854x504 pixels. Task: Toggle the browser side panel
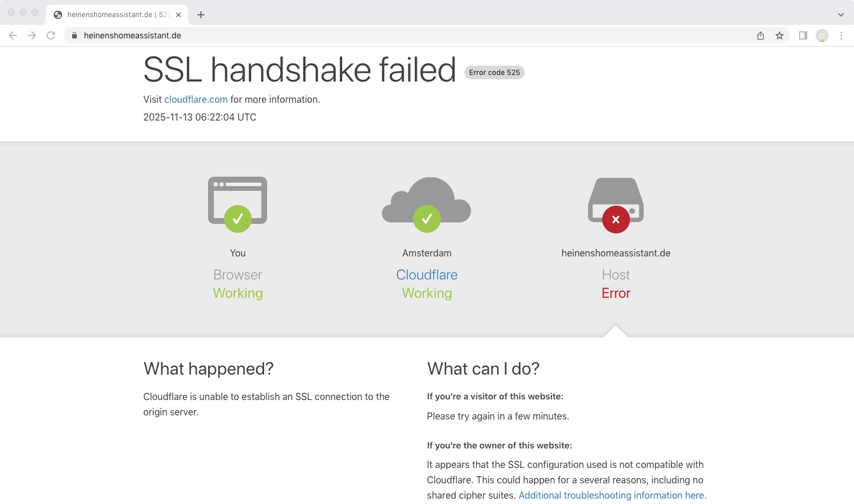click(803, 35)
